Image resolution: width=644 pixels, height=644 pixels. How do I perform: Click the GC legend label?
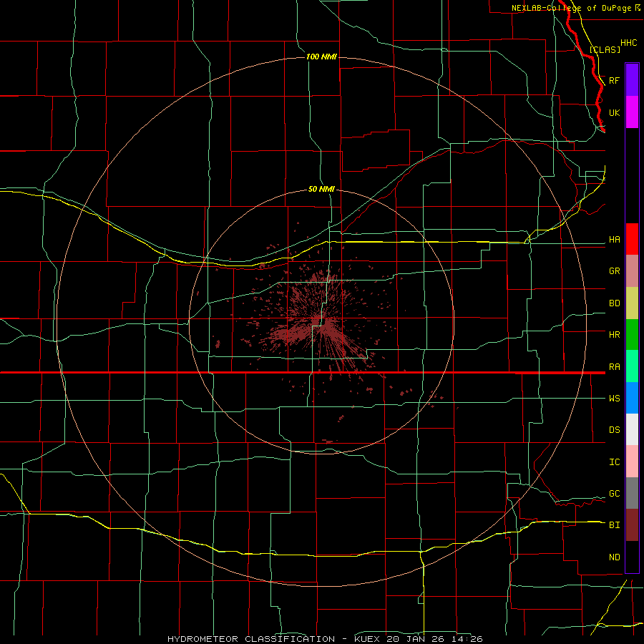coord(614,494)
